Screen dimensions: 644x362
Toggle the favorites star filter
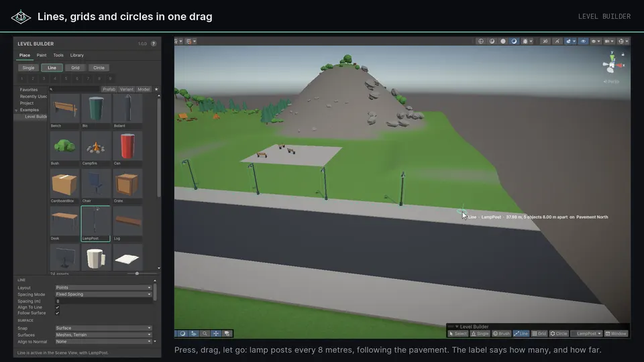point(156,89)
